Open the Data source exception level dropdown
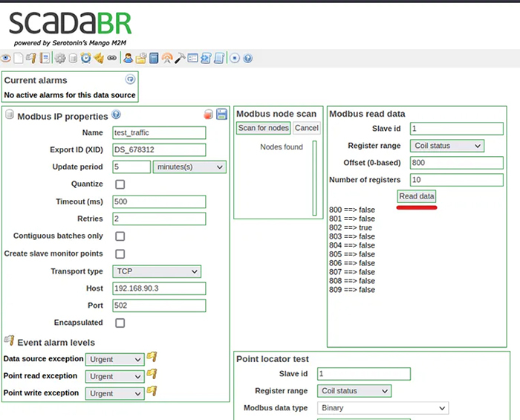The height and width of the screenshot is (420, 520). 114,359
